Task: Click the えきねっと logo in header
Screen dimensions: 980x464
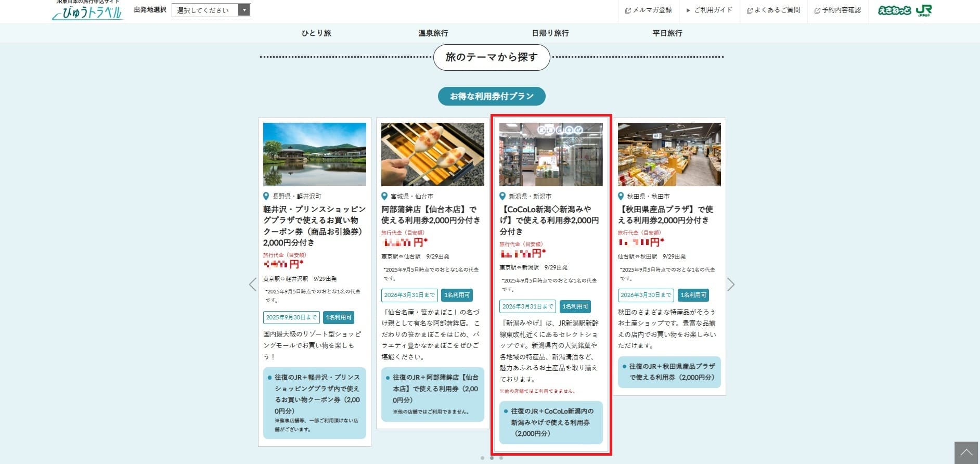Action: [x=894, y=10]
